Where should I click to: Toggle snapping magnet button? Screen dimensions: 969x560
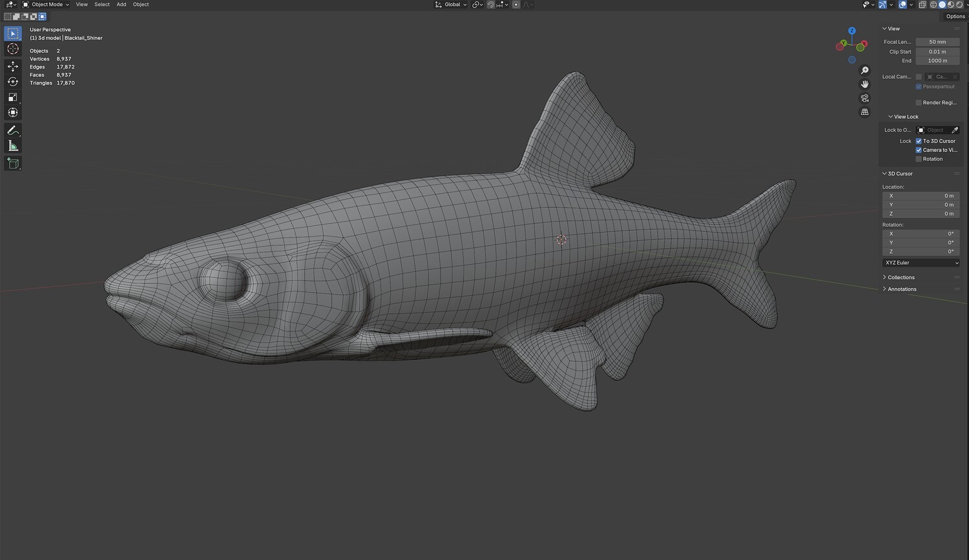pos(491,5)
